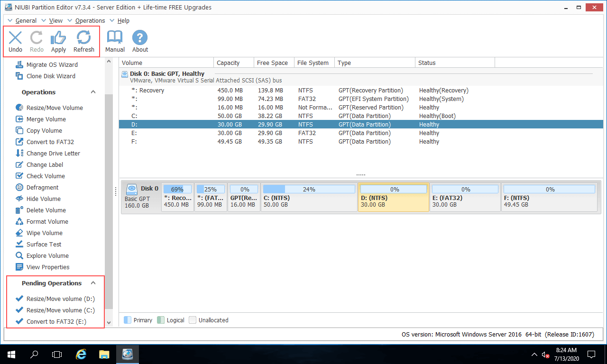607x364 pixels.
Task: Open the General dropdown menu
Action: (x=26, y=21)
